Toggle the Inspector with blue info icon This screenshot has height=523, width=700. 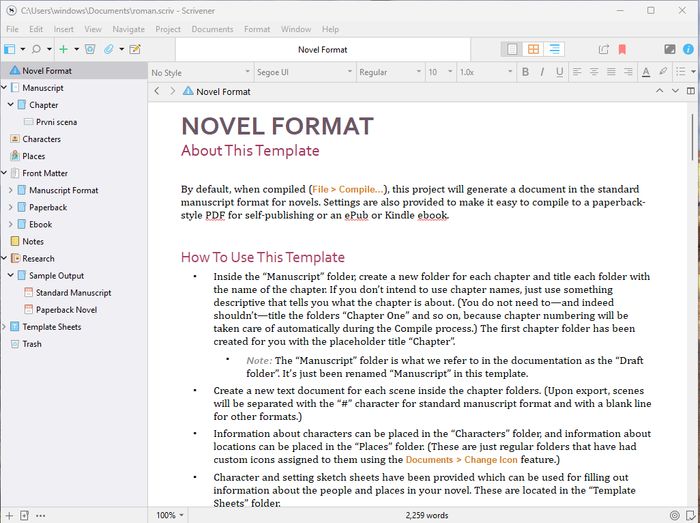click(688, 49)
